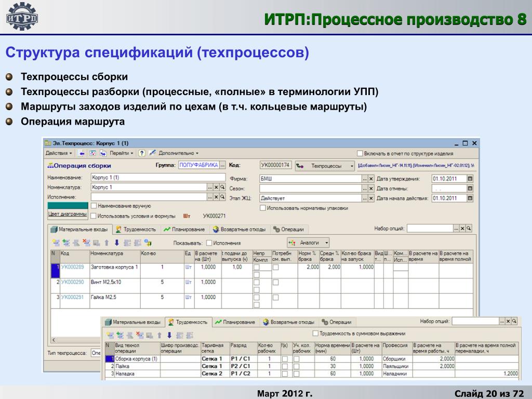Click the chart icon after left-arrow icon
The height and width of the screenshot is (399, 532).
pyautogui.click(x=92, y=153)
